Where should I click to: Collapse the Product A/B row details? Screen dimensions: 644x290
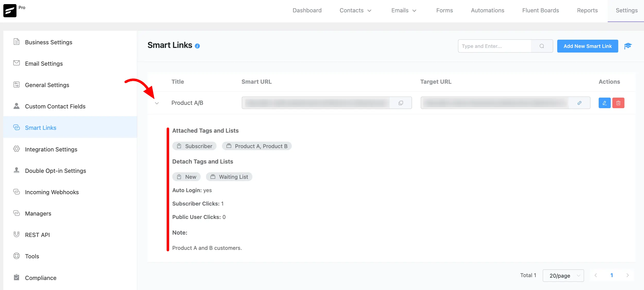(x=157, y=103)
